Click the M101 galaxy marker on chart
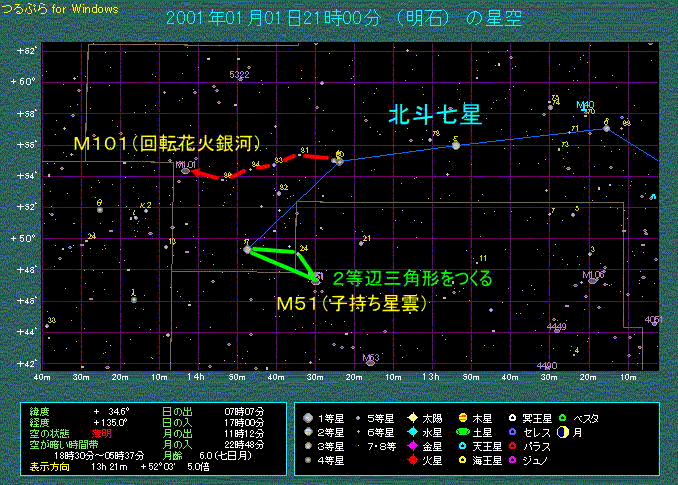This screenshot has height=485, width=678. [185, 171]
